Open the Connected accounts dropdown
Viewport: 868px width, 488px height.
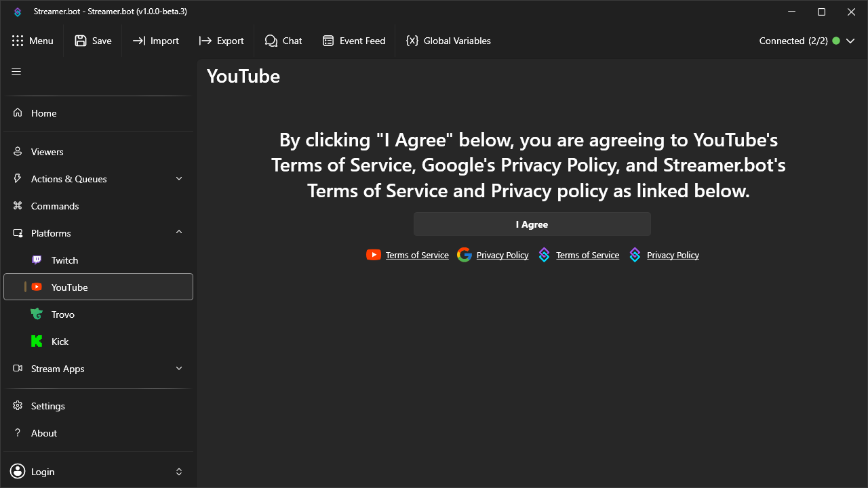click(850, 41)
